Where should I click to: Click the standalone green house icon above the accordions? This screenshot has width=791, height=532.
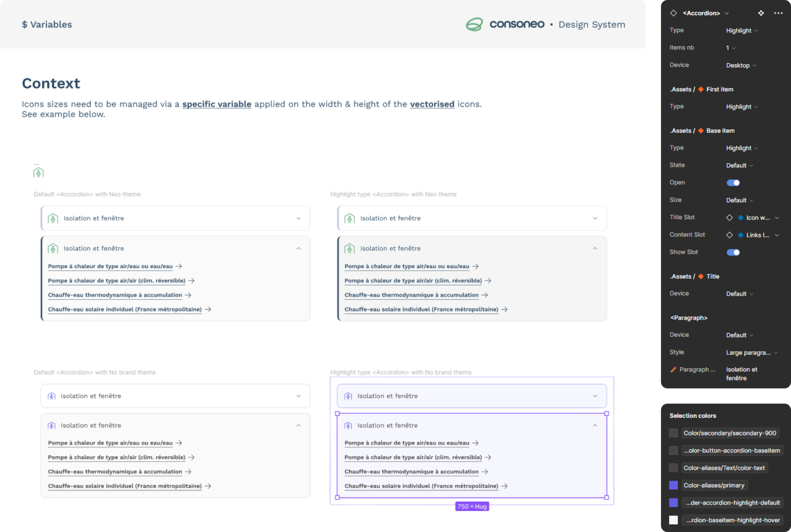click(x=39, y=172)
